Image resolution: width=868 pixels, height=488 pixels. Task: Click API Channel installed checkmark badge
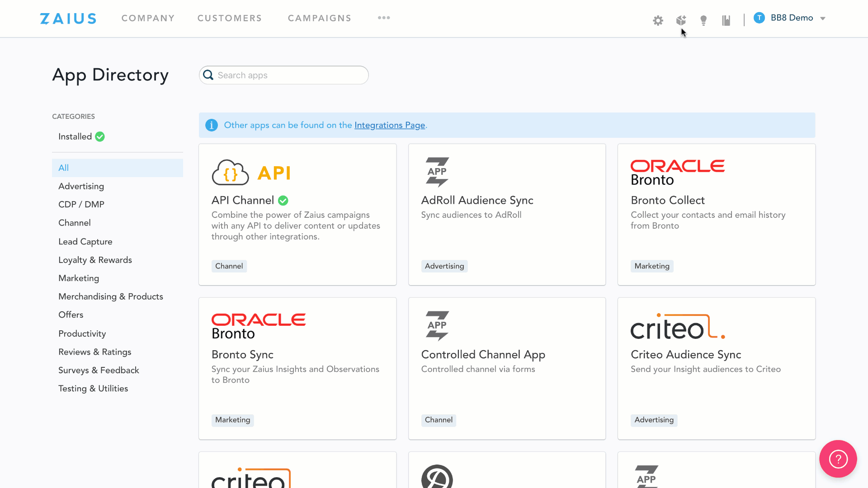[283, 200]
